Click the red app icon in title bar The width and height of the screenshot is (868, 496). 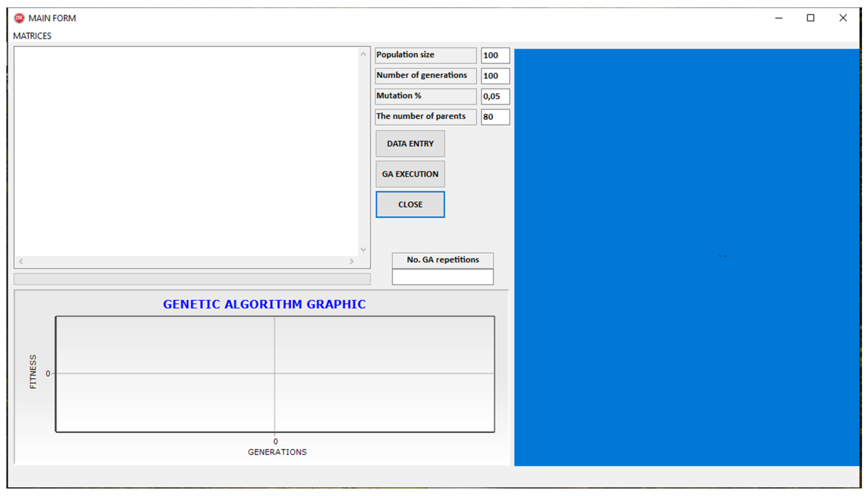(19, 18)
